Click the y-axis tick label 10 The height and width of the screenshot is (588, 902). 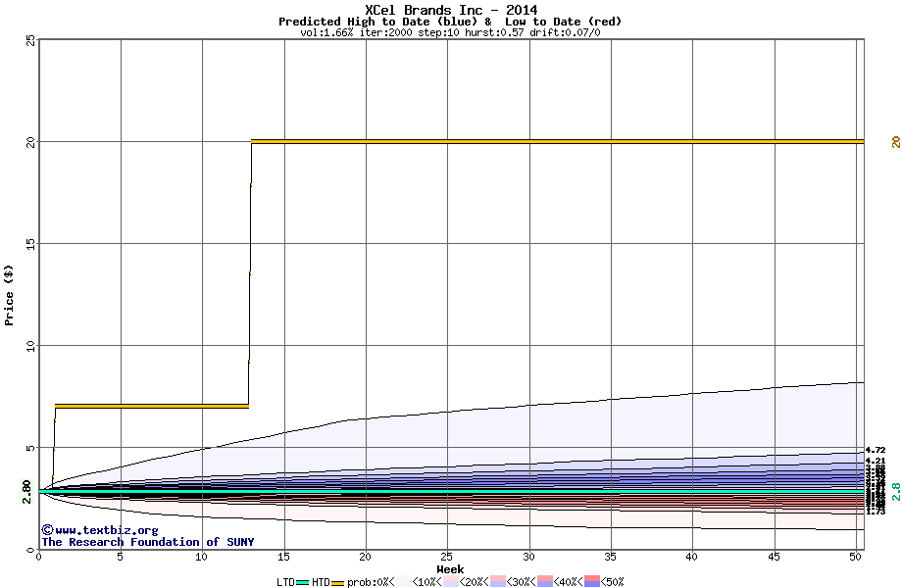30,345
